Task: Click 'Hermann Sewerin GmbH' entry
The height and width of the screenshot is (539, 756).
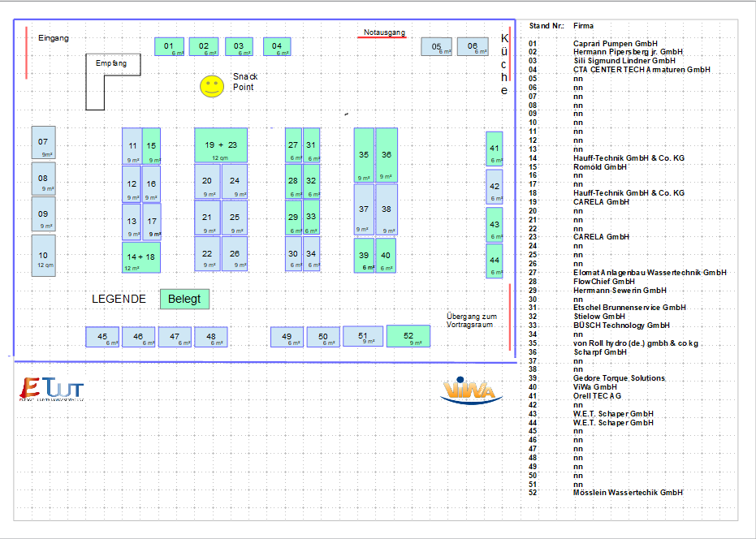Action: point(620,291)
